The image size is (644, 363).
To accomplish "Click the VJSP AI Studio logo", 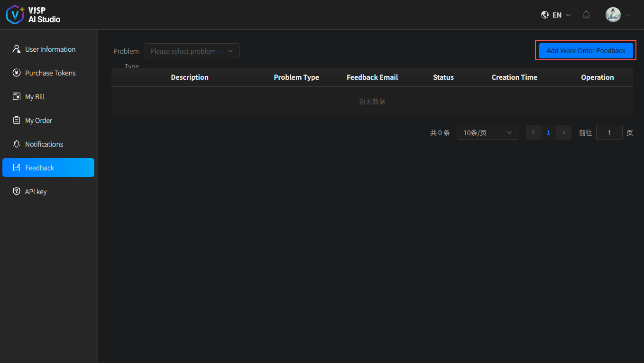I will [x=33, y=15].
